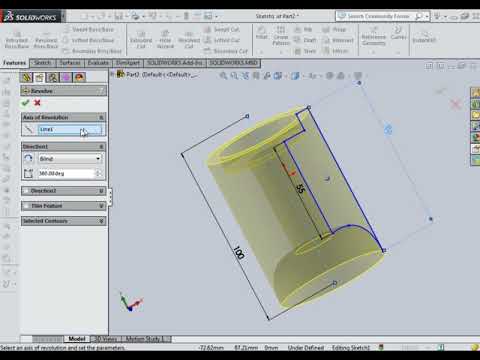
Task: Click the Search Community Forum box
Action: point(378,16)
